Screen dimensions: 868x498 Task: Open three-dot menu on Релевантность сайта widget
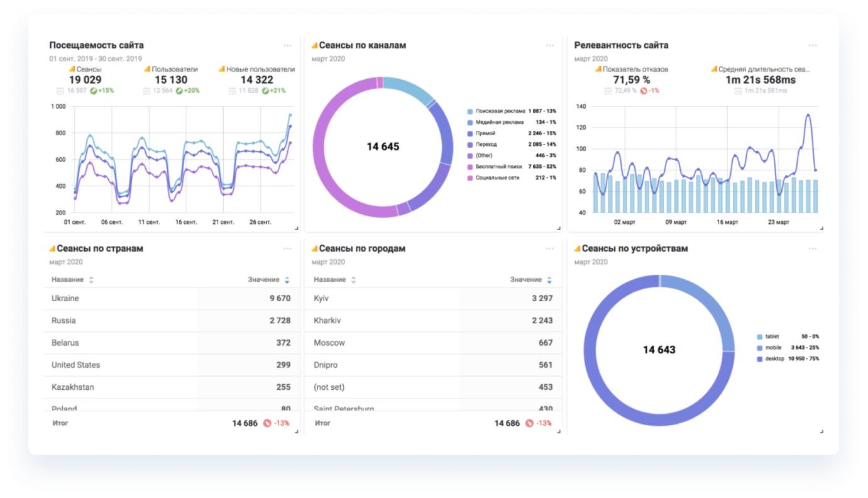813,45
